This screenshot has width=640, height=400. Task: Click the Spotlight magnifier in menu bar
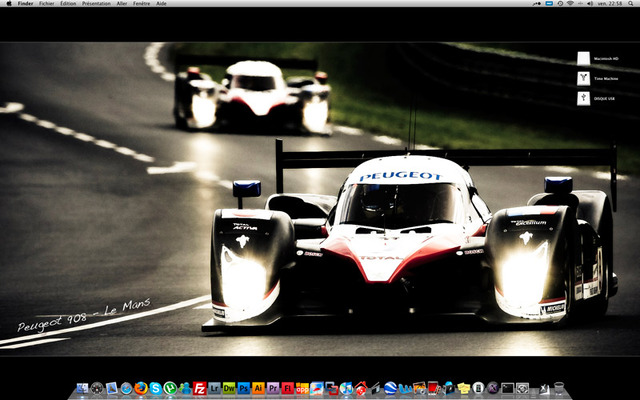click(x=631, y=3)
